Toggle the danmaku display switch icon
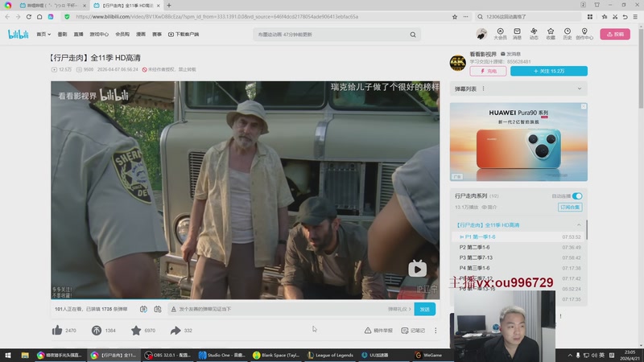The image size is (644, 362). 143,309
